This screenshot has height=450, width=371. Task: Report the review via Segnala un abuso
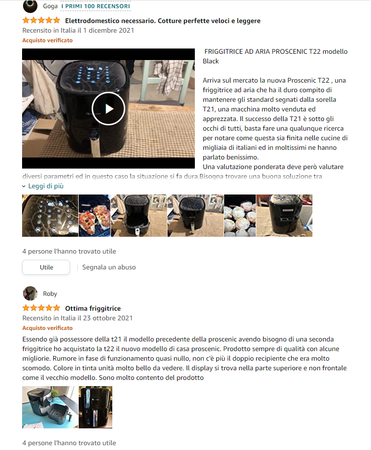(109, 267)
